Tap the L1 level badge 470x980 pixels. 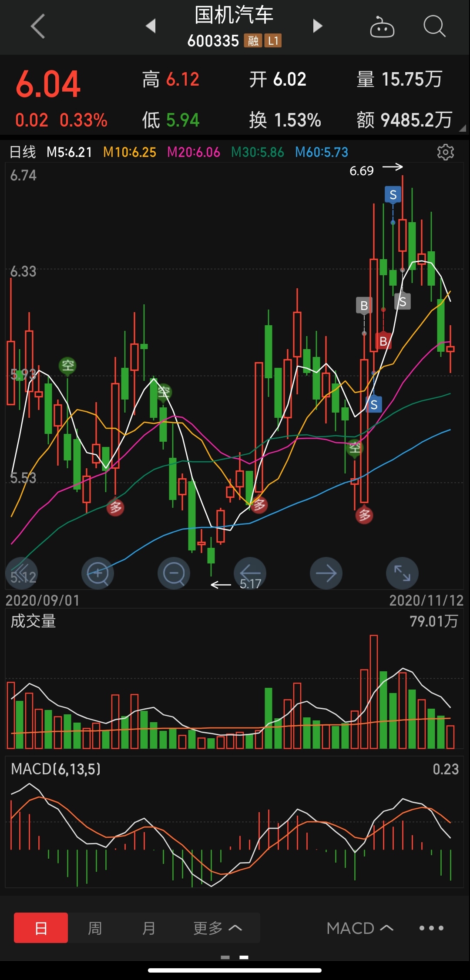(x=273, y=41)
